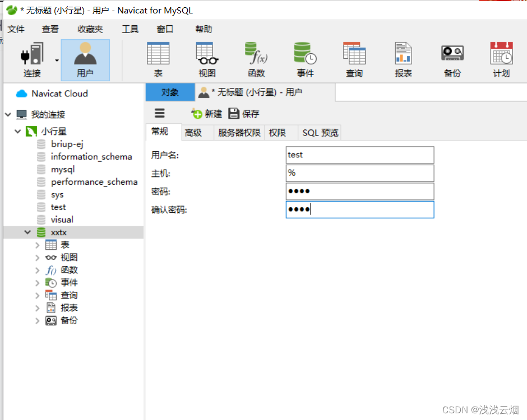Switch to the SQL 预览 tab

point(320,133)
